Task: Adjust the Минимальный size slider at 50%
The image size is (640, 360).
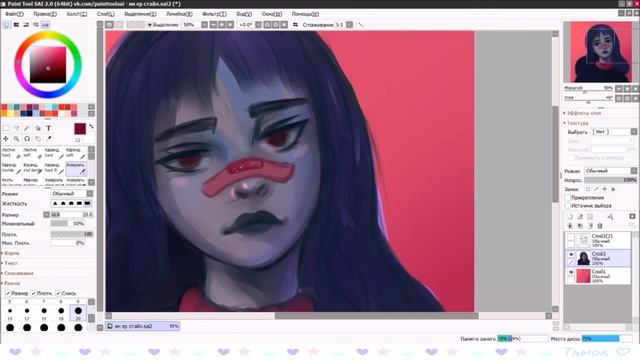Action: [x=68, y=224]
